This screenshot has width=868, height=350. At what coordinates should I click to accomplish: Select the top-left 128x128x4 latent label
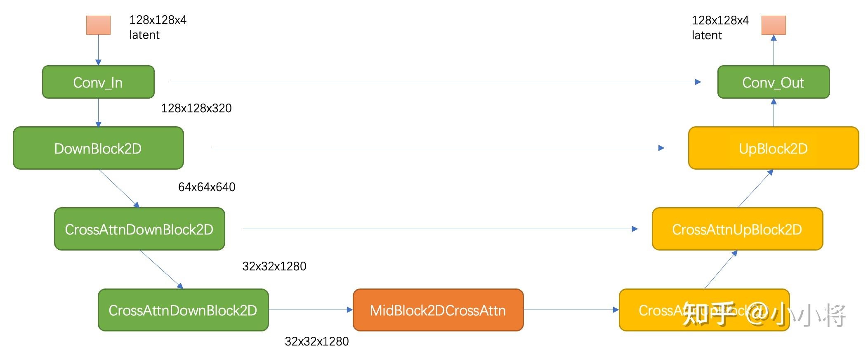pyautogui.click(x=158, y=27)
